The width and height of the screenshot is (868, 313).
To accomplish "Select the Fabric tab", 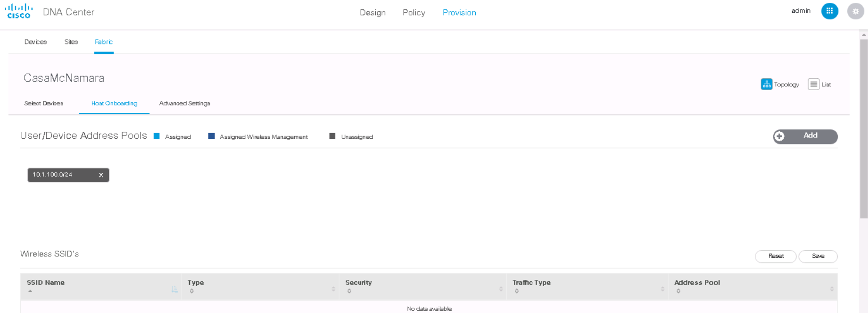I will coord(104,42).
